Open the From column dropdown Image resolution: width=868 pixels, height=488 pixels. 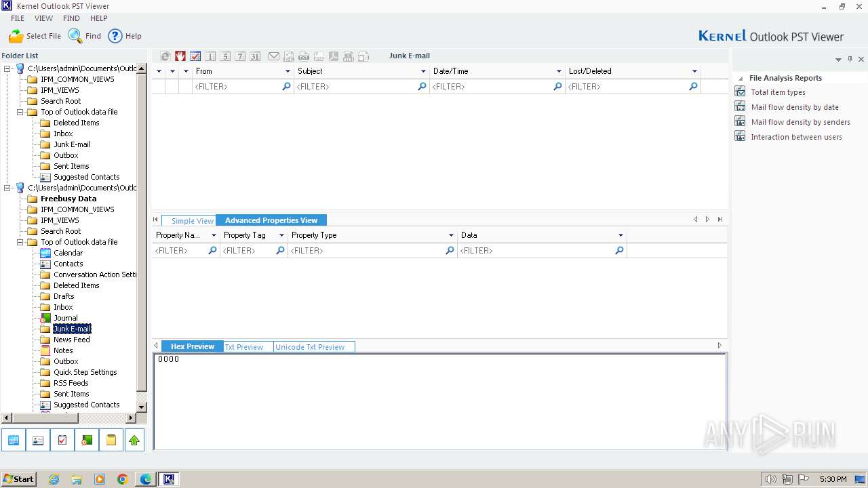point(288,71)
